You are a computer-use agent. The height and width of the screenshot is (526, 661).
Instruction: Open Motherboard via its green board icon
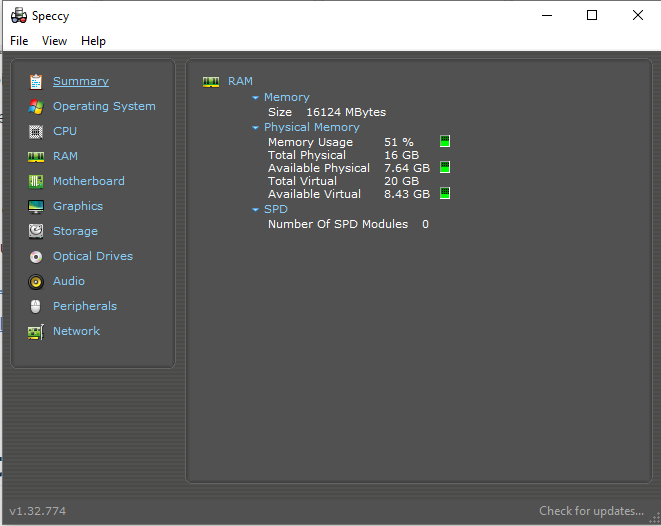[36, 181]
